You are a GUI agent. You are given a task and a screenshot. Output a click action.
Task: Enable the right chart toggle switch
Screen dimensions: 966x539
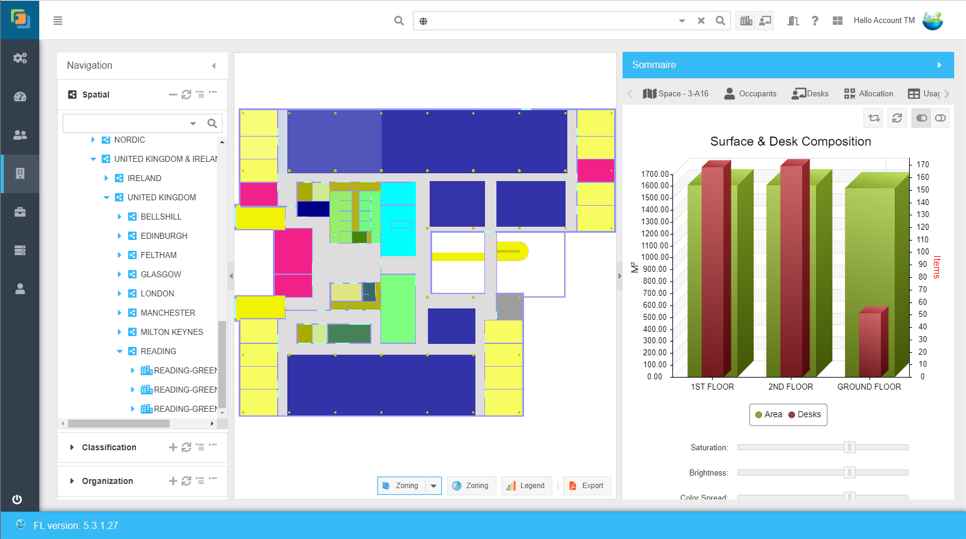940,118
